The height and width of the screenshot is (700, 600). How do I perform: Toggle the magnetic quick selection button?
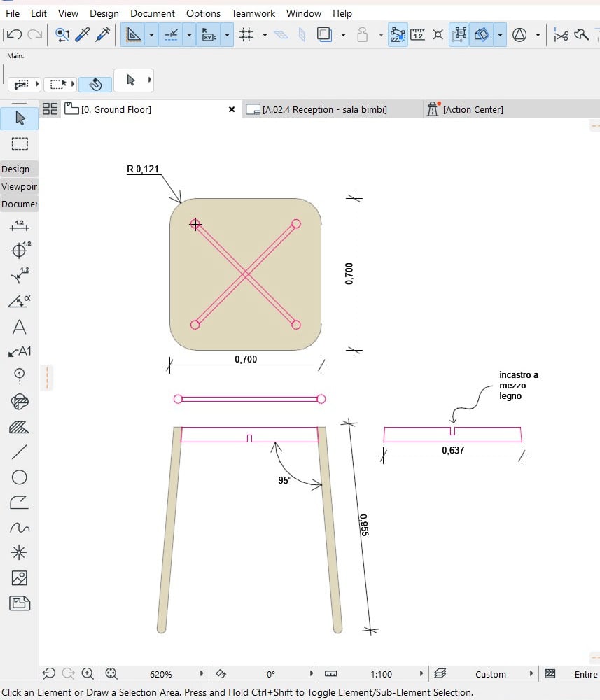tap(95, 84)
